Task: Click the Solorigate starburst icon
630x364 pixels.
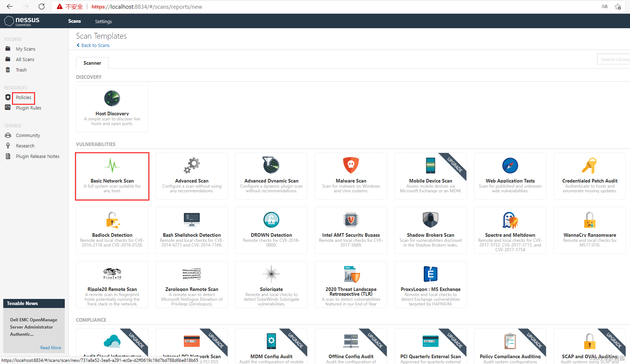Action: click(271, 274)
